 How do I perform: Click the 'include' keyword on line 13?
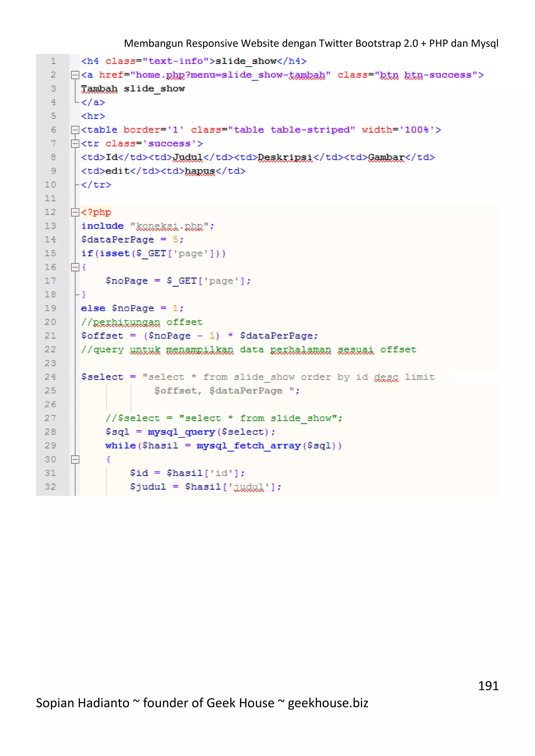tap(102, 226)
